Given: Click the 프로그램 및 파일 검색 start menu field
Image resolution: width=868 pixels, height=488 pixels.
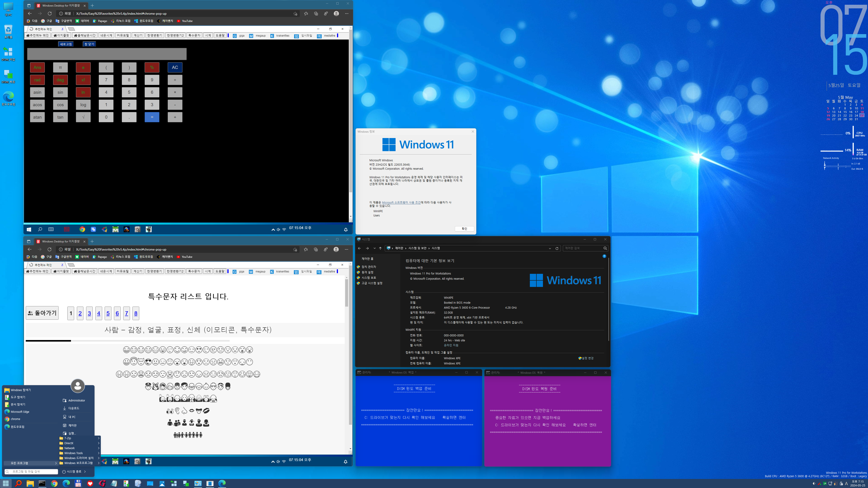Looking at the screenshot, I should click(x=31, y=472).
